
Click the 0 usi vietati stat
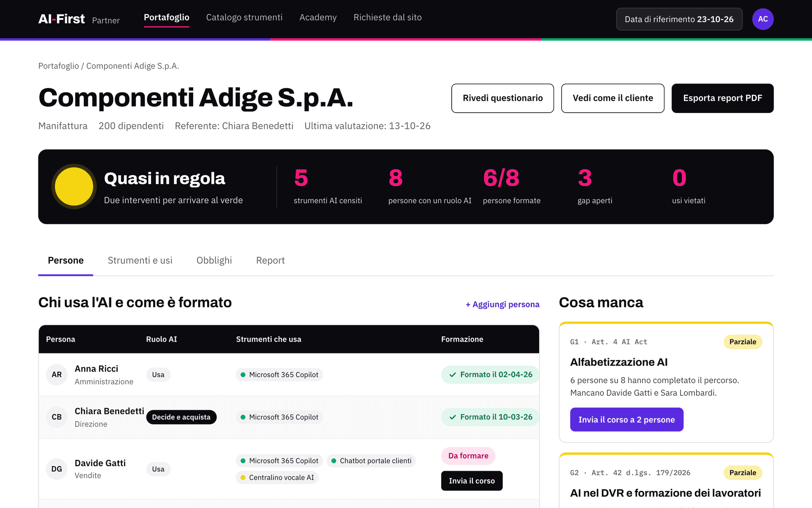pyautogui.click(x=689, y=186)
